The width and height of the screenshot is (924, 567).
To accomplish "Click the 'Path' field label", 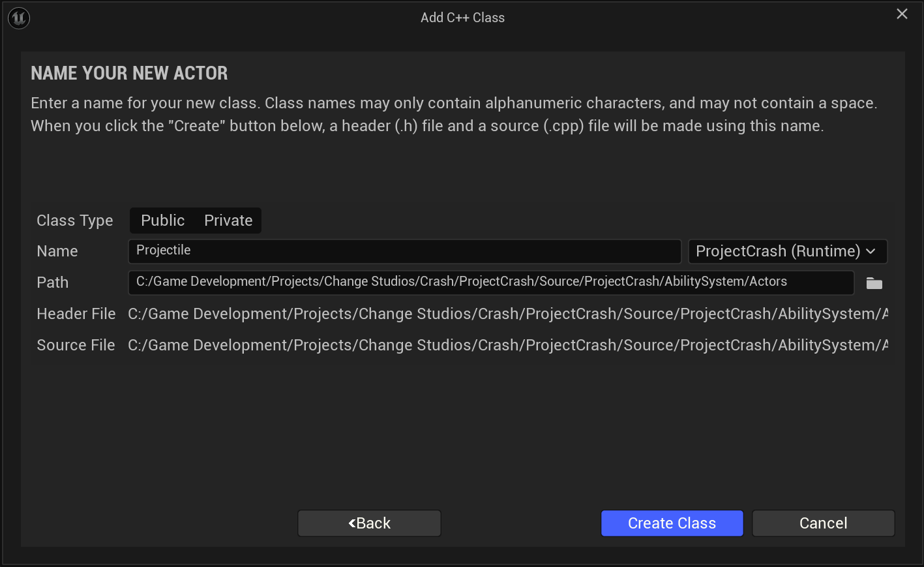I will [x=53, y=283].
